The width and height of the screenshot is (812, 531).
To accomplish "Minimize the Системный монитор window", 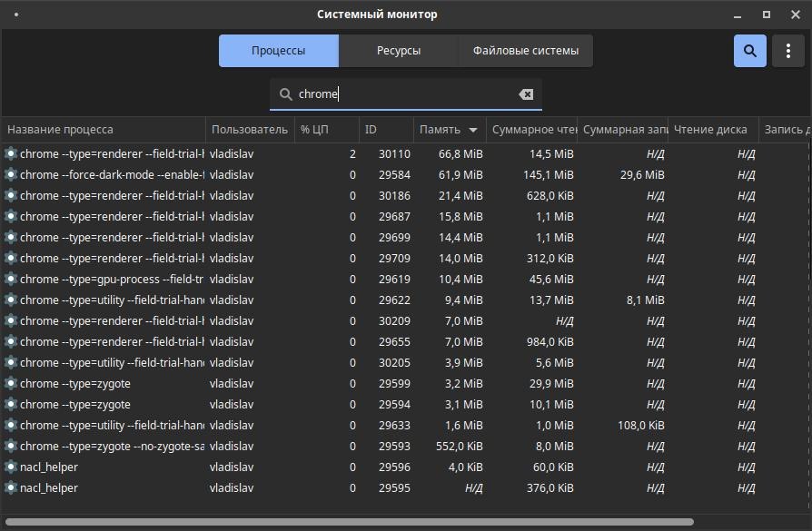I will pos(738,15).
